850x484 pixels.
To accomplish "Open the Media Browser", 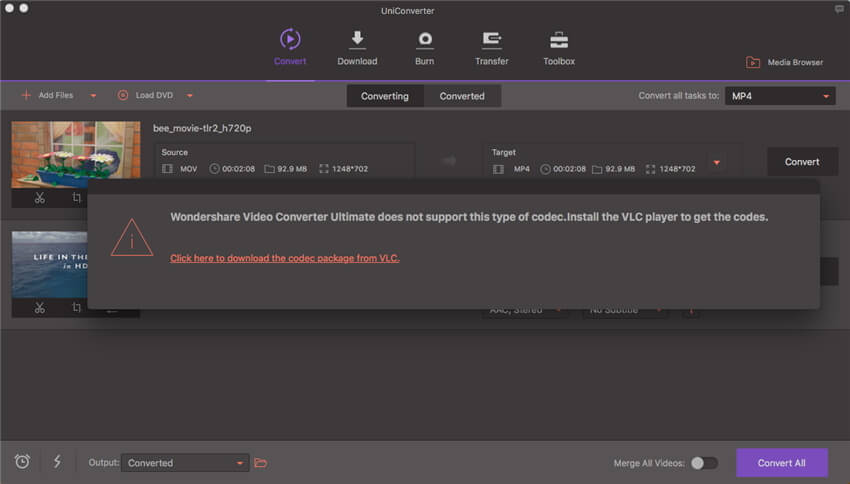I will [784, 62].
